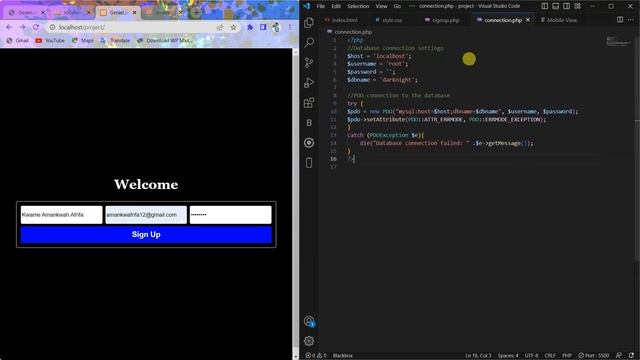This screenshot has width=640, height=360.
Task: Open the circular target extension icon in activity bar
Action: (309, 142)
